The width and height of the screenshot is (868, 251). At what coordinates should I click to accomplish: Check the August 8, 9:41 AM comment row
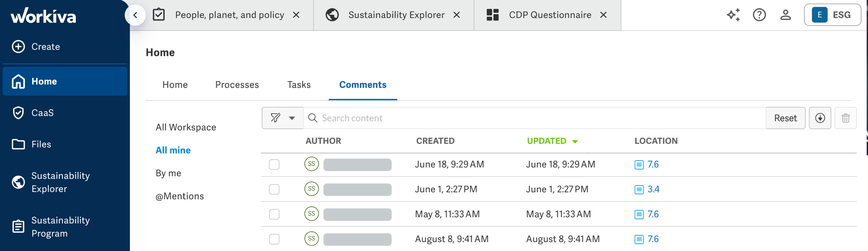[274, 239]
